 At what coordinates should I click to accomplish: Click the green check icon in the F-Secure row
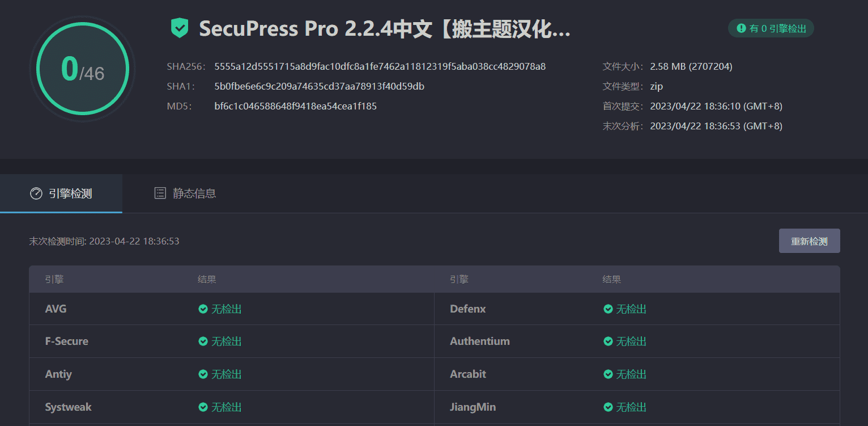point(203,341)
